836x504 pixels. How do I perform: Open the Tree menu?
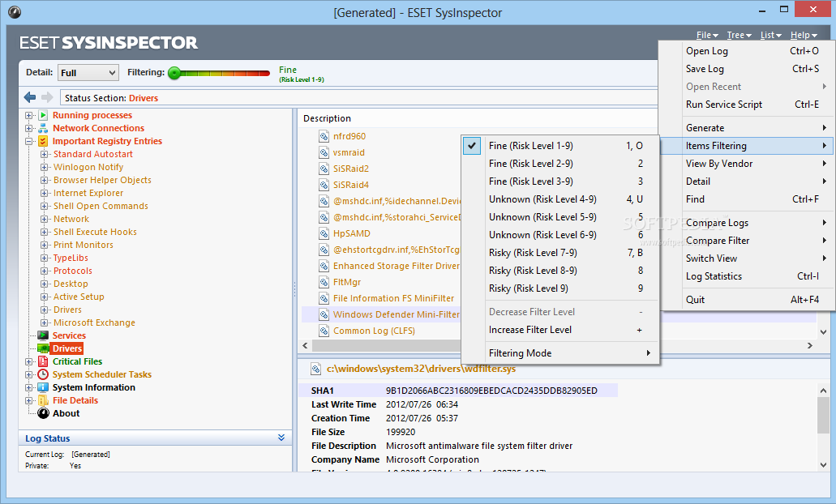(739, 35)
